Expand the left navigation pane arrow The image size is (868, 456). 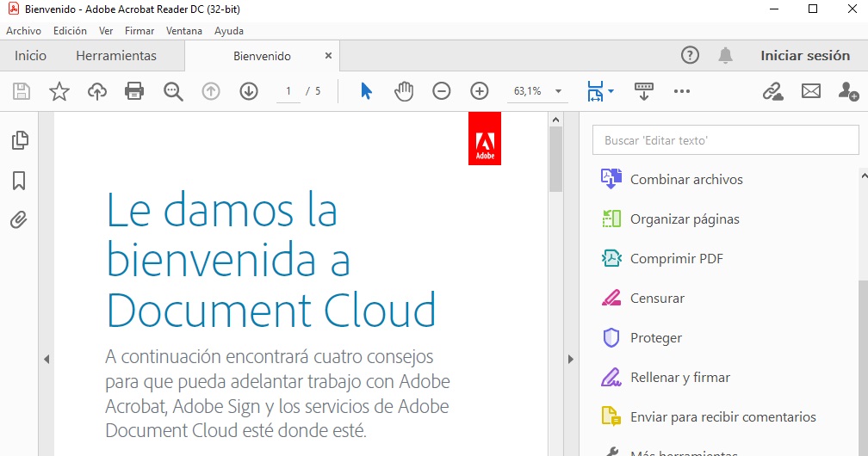coord(46,359)
